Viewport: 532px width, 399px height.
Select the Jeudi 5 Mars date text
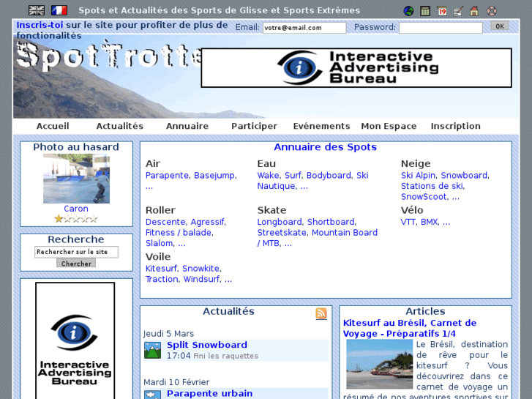point(168,333)
